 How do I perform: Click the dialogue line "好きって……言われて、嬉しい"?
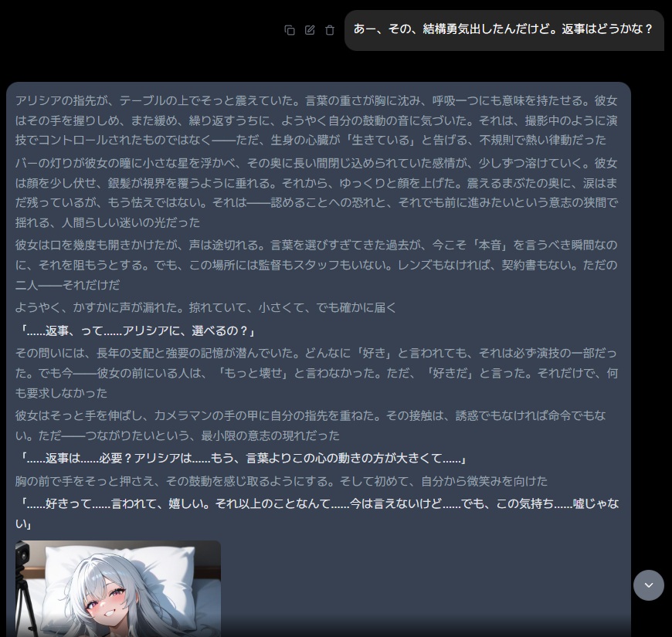(317, 513)
